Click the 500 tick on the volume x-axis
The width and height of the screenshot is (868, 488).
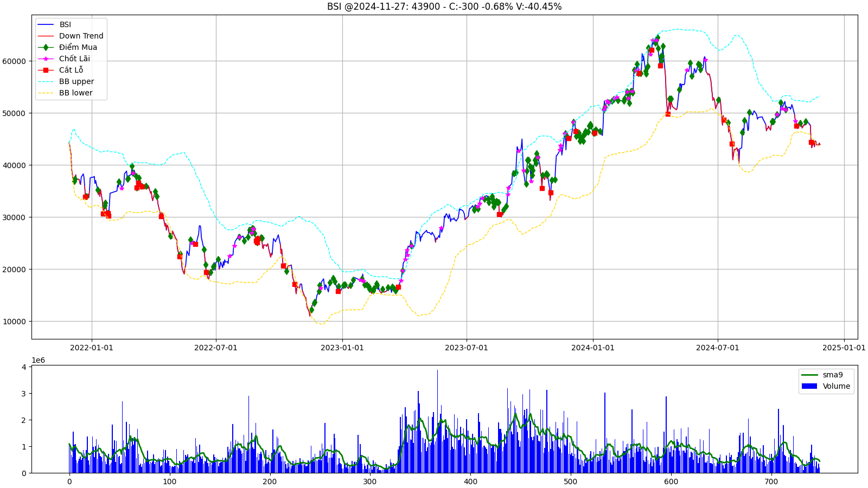[571, 481]
